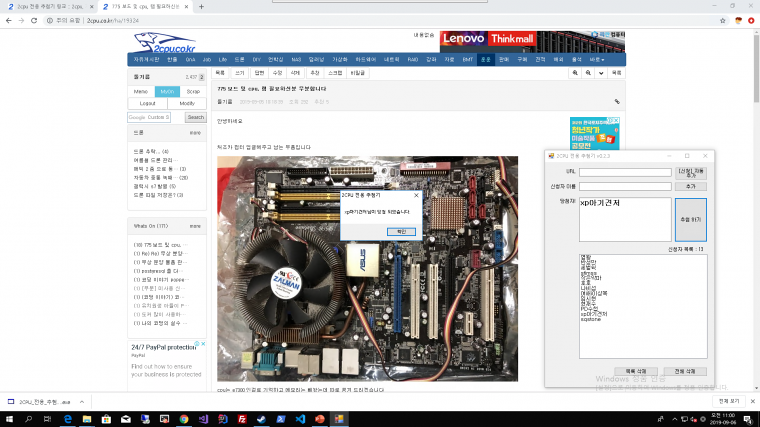Click the 전체 보기 button in the download bar
The image size is (760, 427).
[x=728, y=401]
